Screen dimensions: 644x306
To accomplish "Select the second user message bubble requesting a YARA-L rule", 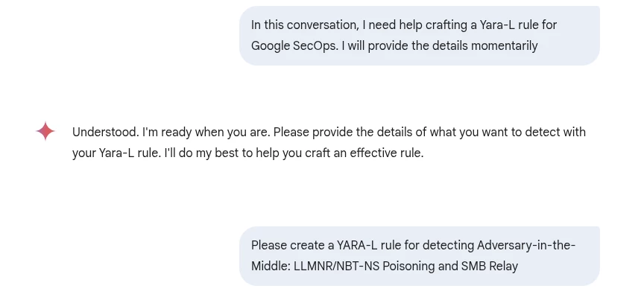I will (420, 256).
